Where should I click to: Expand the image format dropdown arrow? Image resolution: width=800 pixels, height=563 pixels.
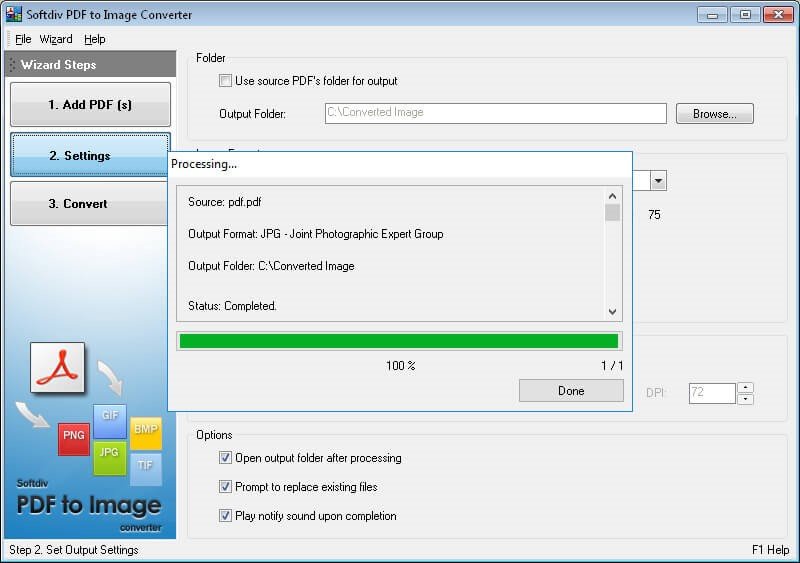tap(658, 181)
